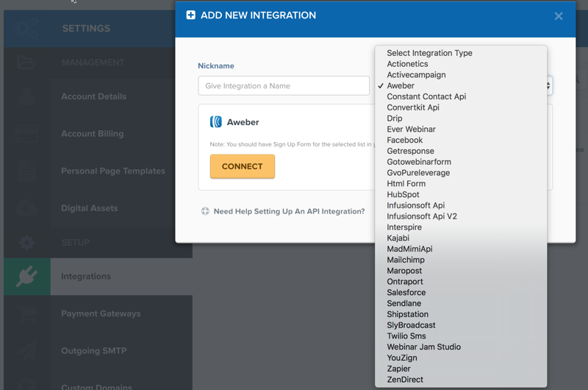588x390 pixels.
Task: Open Digital Assets in sidebar
Action: [89, 208]
